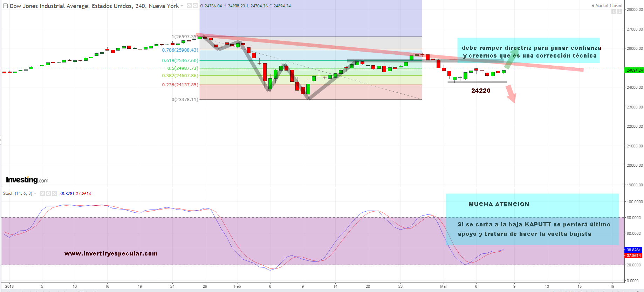The height and width of the screenshot is (292, 644).
Task: Select the 0.618 Fibonacci level label
Action: pos(180,60)
